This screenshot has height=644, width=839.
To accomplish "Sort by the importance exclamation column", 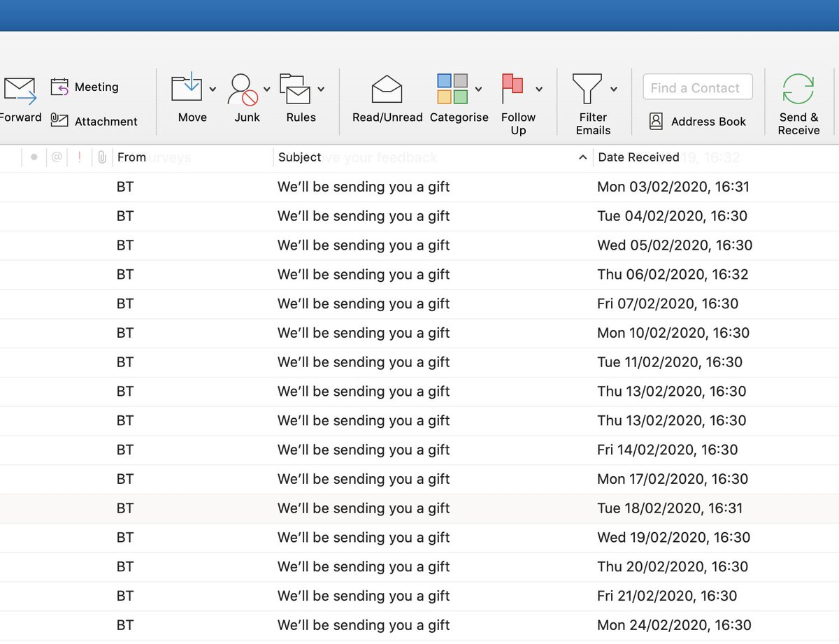I will point(79,157).
